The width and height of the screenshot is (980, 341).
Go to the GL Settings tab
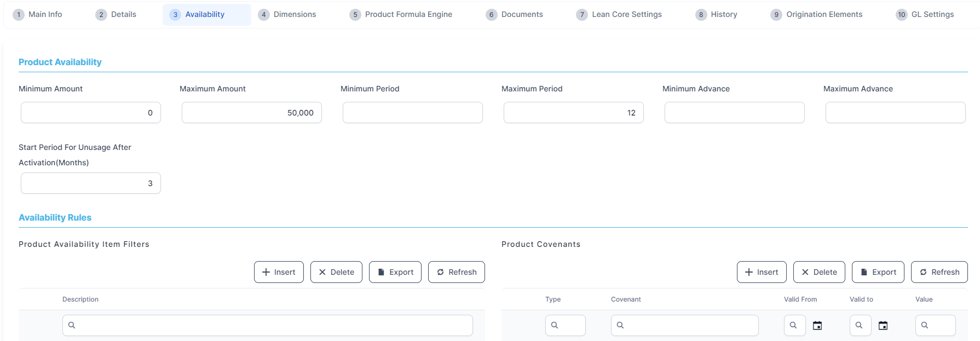click(925, 15)
